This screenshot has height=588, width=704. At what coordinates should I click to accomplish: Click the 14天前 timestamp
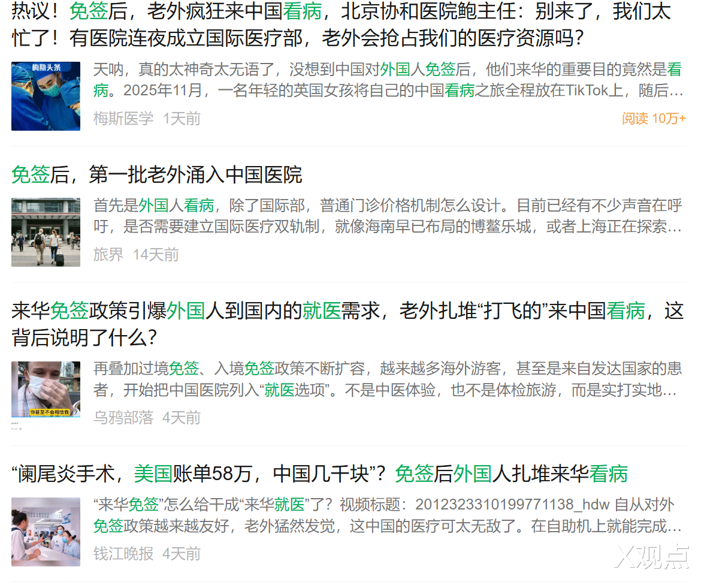click(156, 255)
